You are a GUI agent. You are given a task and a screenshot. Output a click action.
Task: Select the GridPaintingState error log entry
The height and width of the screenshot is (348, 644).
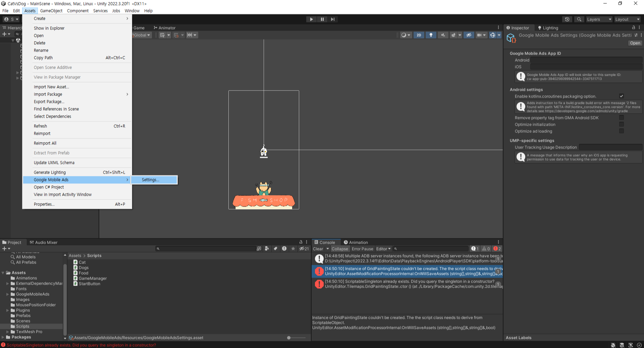(407, 271)
